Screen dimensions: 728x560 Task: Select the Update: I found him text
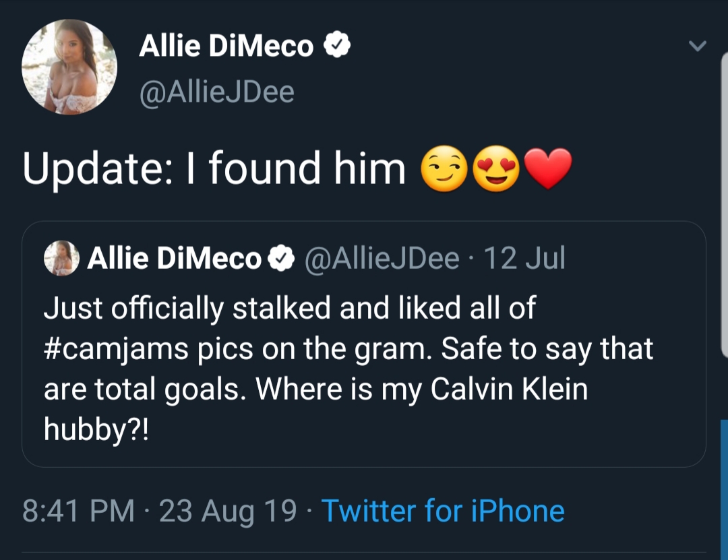point(214,168)
